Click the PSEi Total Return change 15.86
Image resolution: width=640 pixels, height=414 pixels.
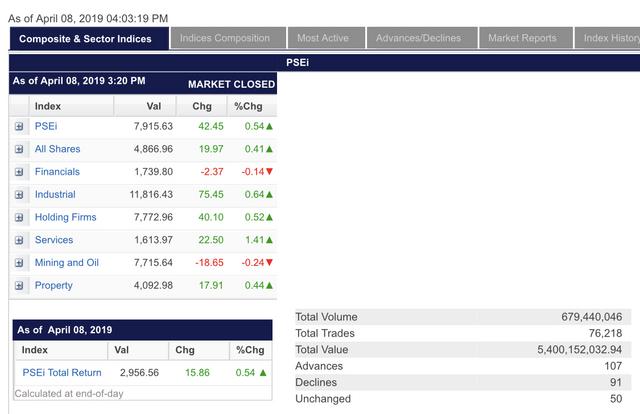[197, 373]
